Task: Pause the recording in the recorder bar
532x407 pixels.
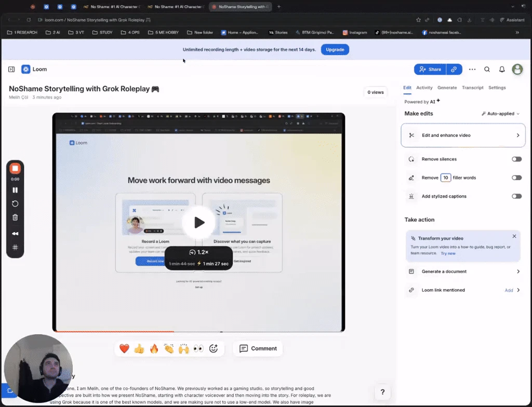Action: pos(15,191)
